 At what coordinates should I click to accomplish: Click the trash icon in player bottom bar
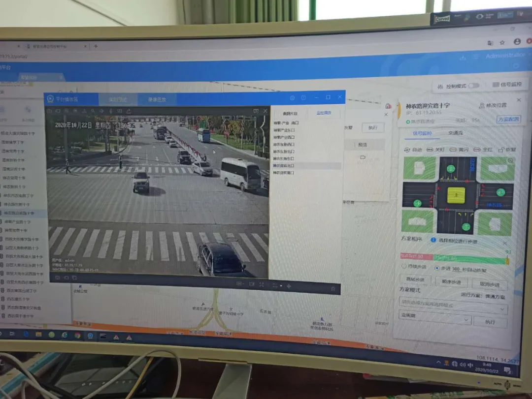pyautogui.click(x=333, y=289)
